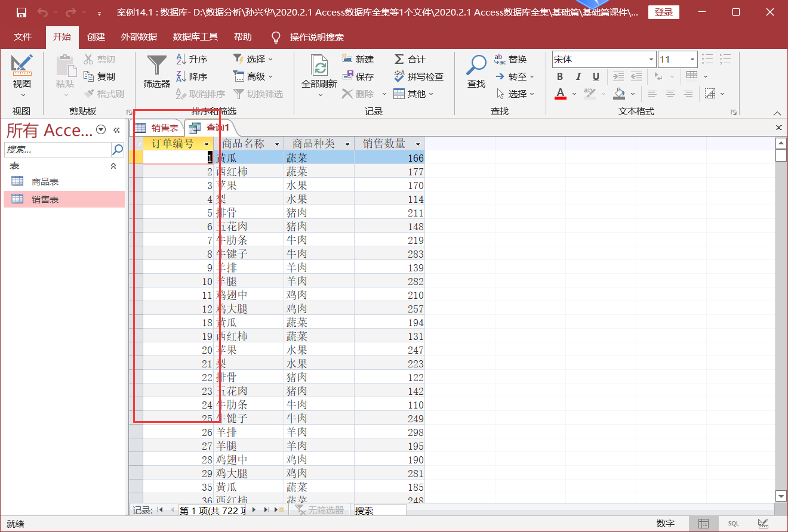Switch to design view in status bar
Screen dimensions: 788x532
[x=763, y=524]
